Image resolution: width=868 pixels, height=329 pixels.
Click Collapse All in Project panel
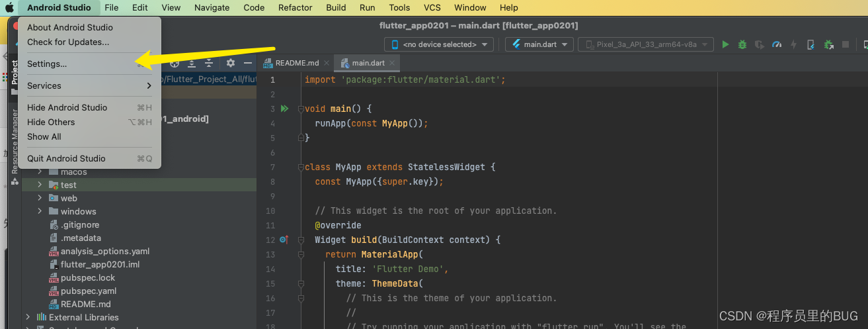(x=209, y=63)
